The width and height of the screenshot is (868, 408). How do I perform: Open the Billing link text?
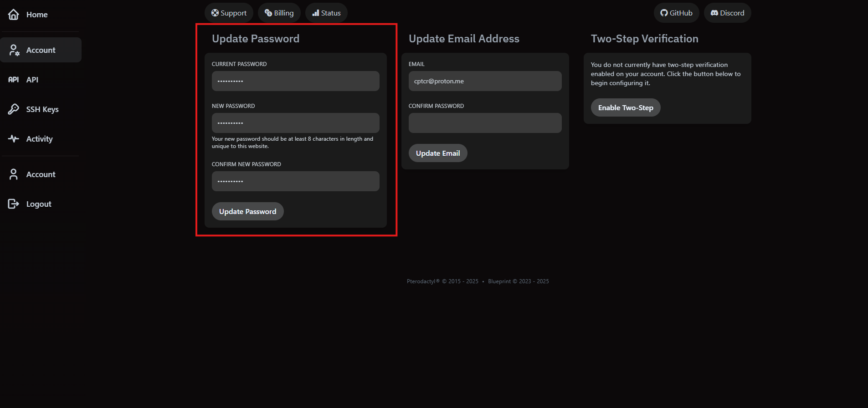pos(284,13)
